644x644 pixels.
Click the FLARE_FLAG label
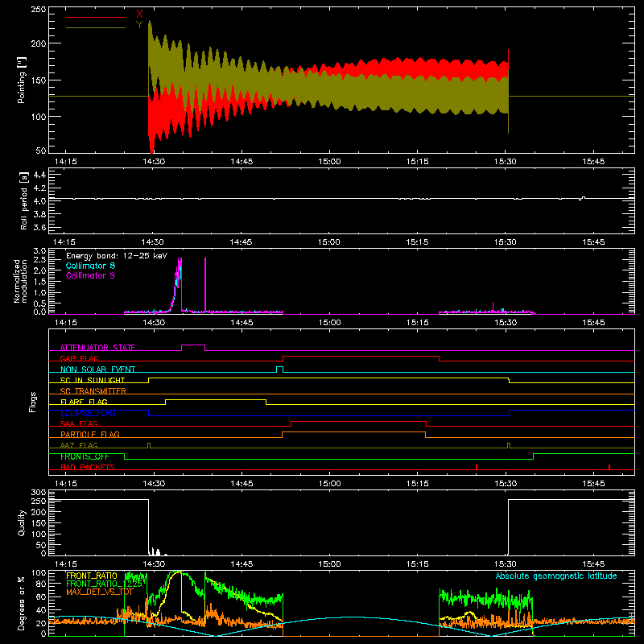click(x=84, y=402)
